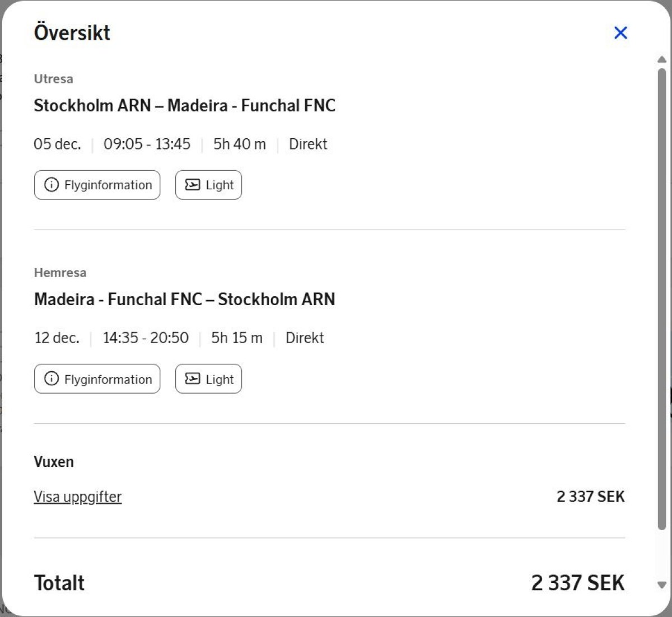Close the Översikt dialog with the X

click(620, 32)
